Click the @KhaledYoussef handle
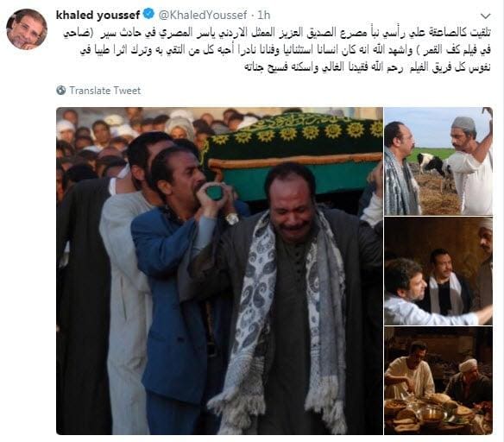Image resolution: width=504 pixels, height=442 pixels. coord(203,15)
